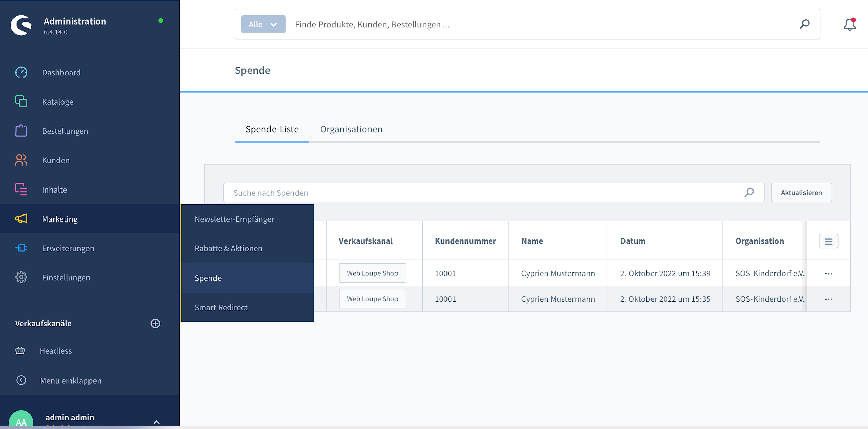Click date 2. Oktober 2022 um 15:39
Viewport: 868px width, 429px height.
coord(665,273)
